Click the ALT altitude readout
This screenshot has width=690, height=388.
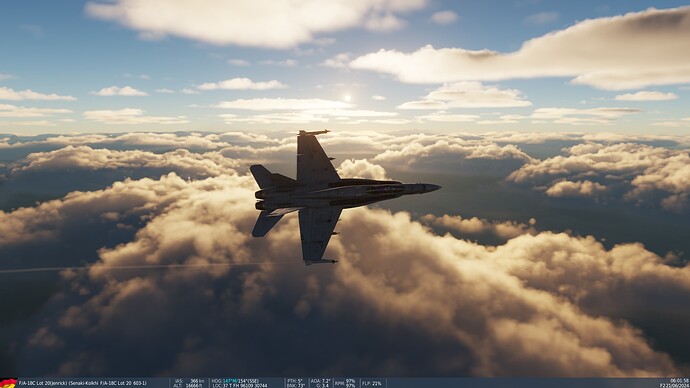click(189, 385)
